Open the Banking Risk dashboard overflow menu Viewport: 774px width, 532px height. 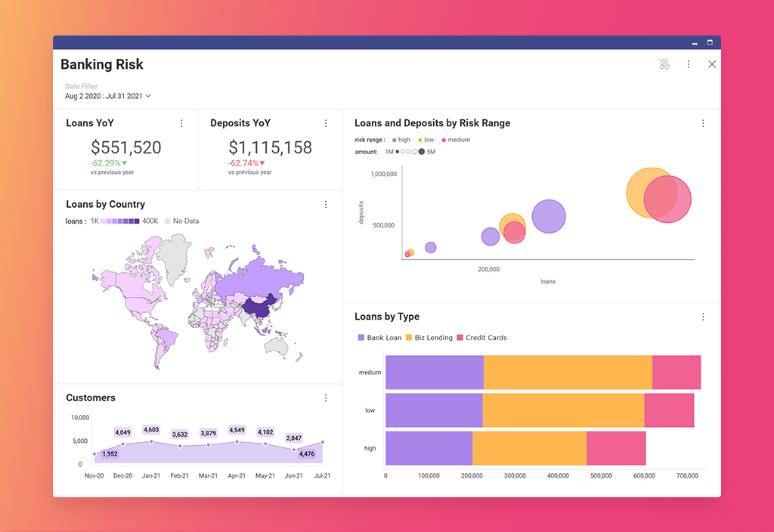[x=689, y=64]
